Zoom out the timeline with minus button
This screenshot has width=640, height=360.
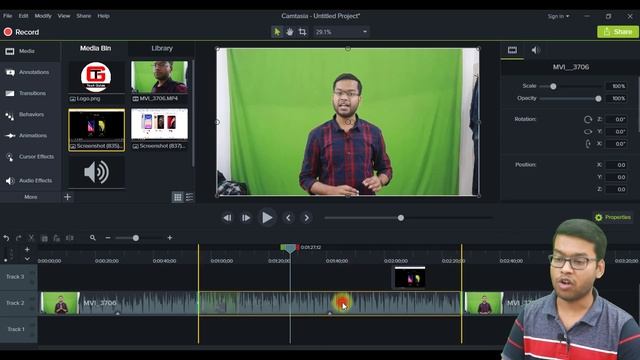point(108,238)
